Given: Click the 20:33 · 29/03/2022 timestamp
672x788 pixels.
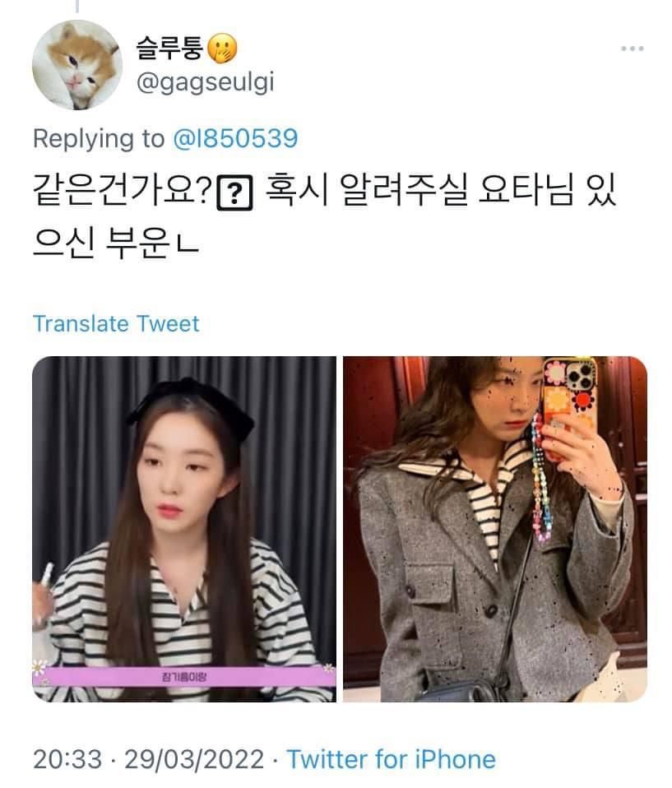Looking at the screenshot, I should tap(148, 759).
